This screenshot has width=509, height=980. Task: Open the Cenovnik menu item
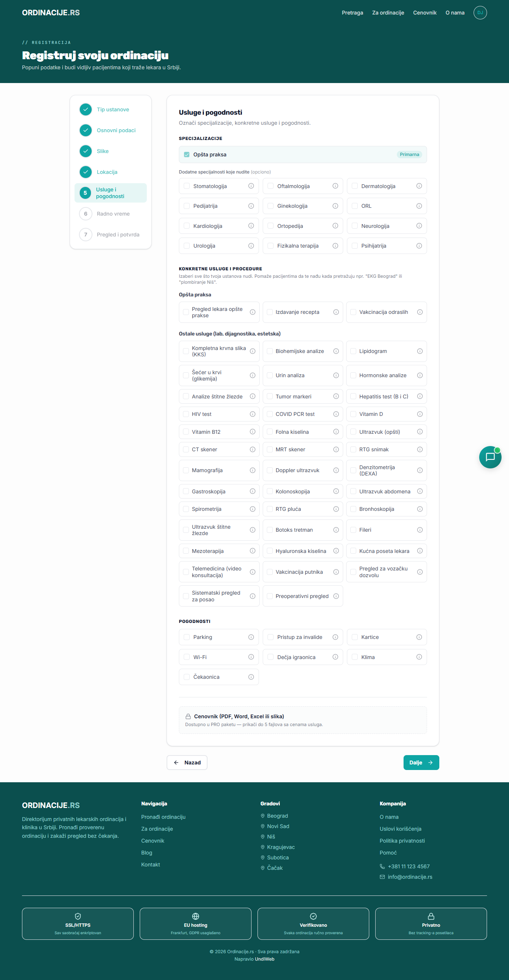click(424, 13)
